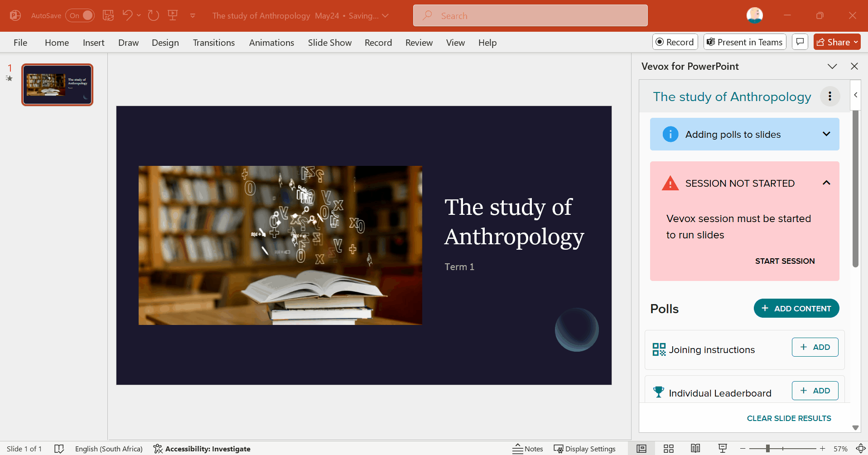Open the File menu
The image size is (868, 455).
coord(20,43)
